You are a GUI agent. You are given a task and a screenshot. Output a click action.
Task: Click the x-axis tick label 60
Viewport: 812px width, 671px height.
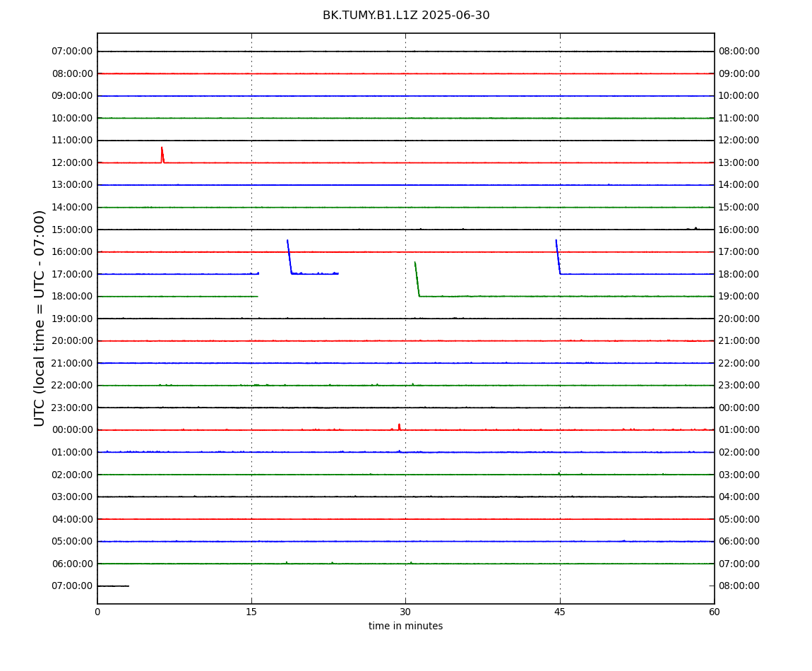point(714,612)
